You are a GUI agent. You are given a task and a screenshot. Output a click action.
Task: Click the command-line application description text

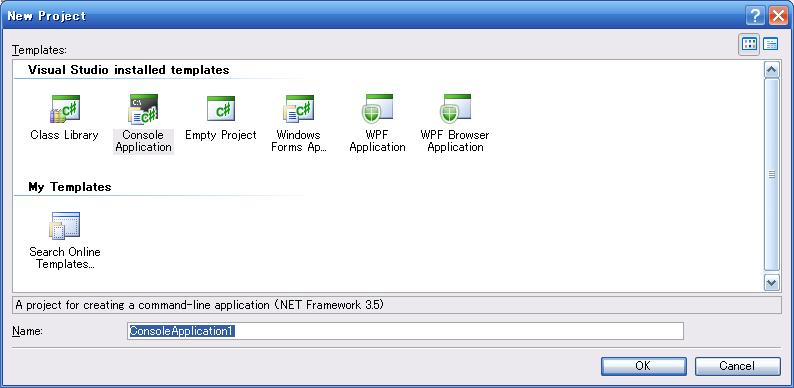[x=200, y=305]
